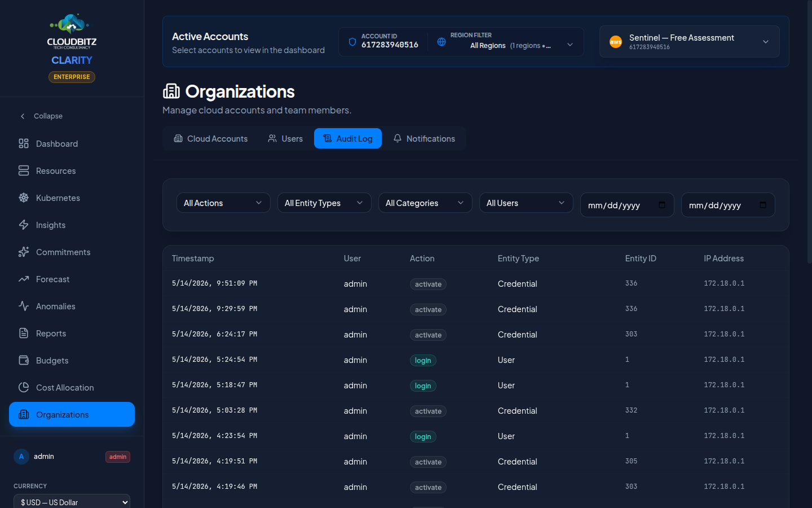Click the Dashboard grid icon
This screenshot has width=812, height=508.
(x=24, y=144)
